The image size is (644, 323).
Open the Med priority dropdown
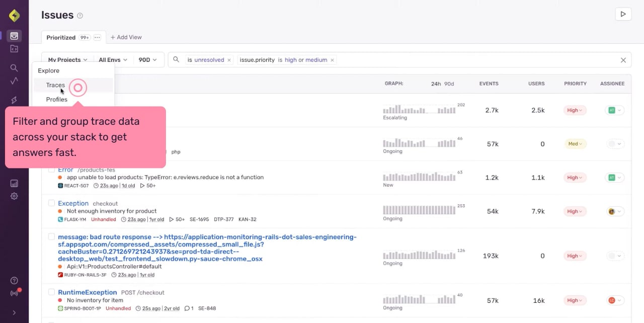tap(575, 144)
